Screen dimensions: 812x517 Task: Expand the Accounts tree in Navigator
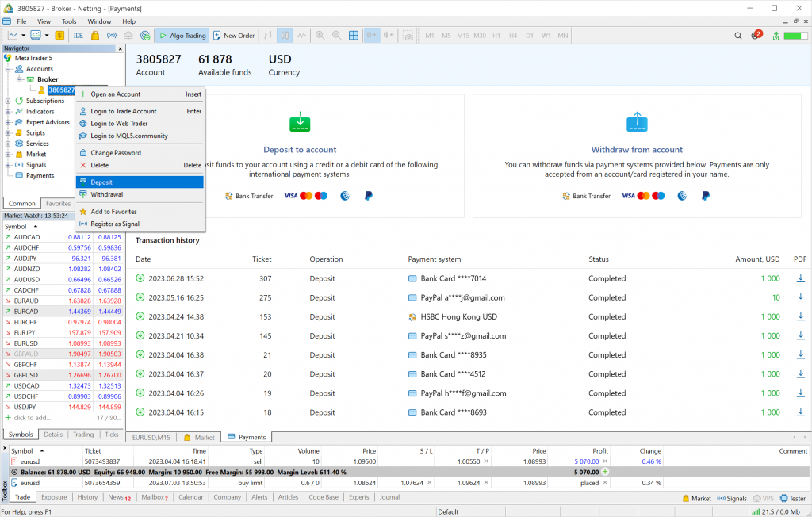click(x=7, y=69)
